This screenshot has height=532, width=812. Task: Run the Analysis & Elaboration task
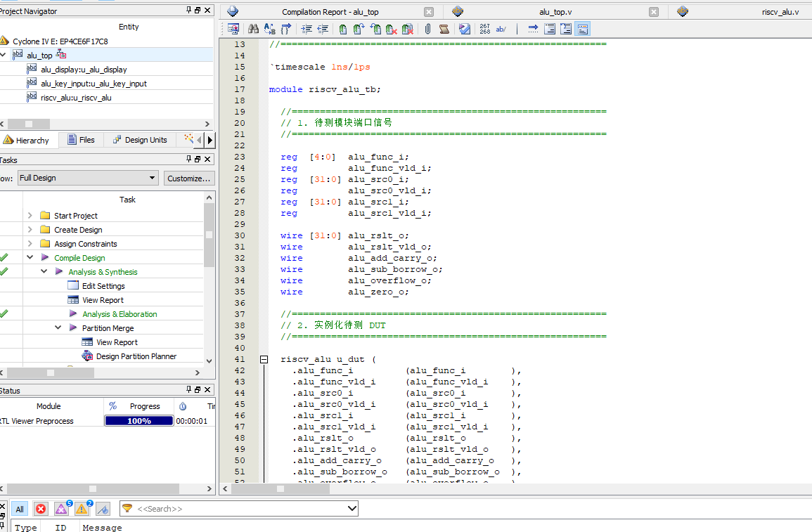tap(120, 313)
